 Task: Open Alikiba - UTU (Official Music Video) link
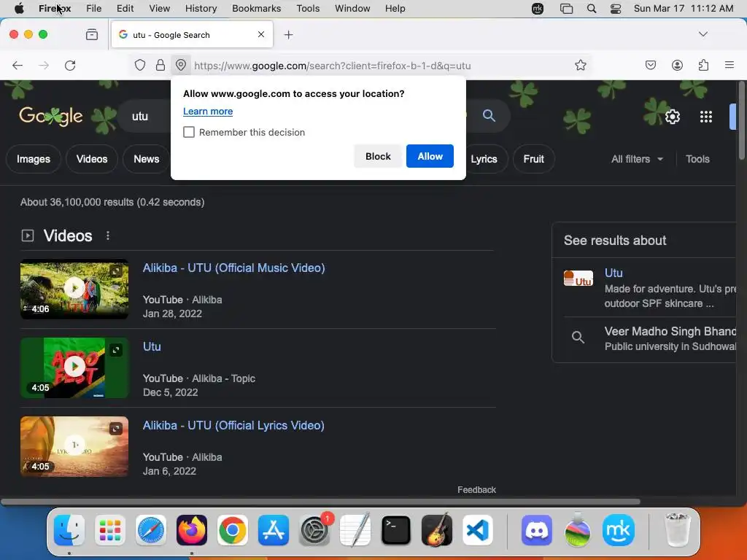tap(234, 268)
